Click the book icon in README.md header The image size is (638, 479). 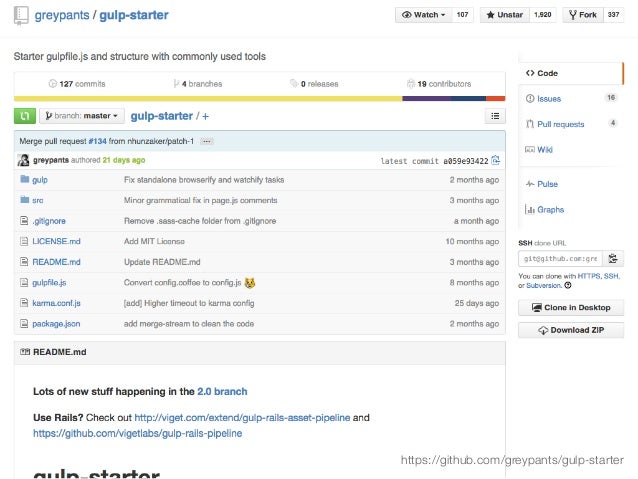tap(25, 352)
